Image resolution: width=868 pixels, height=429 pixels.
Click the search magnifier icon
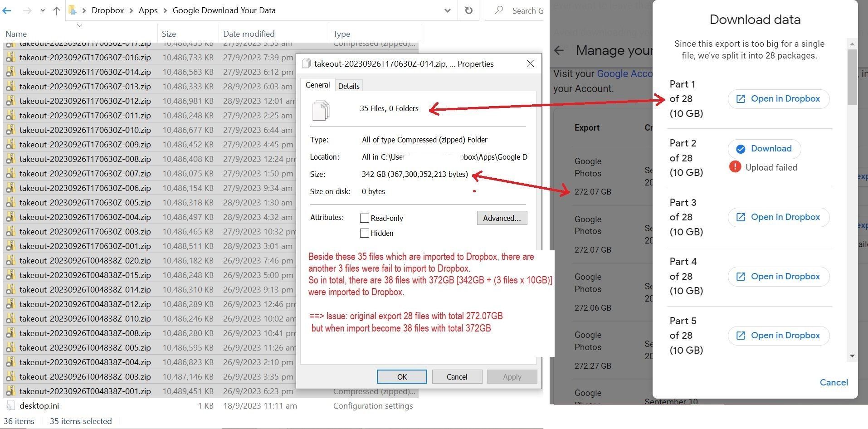pyautogui.click(x=499, y=10)
